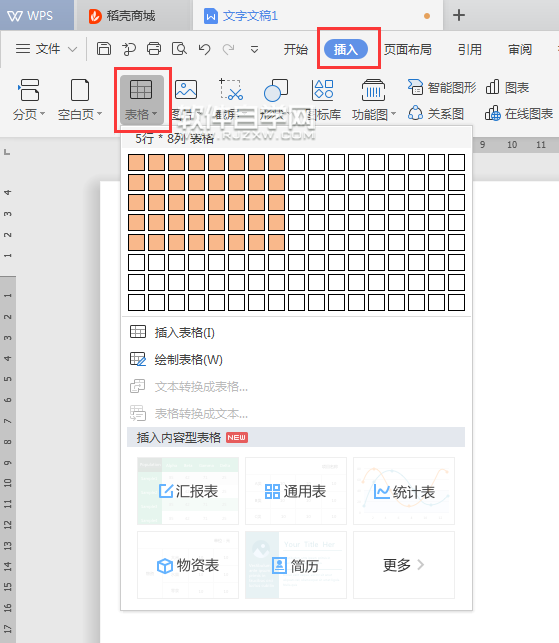Switch to 页面布局 tab
The height and width of the screenshot is (643, 559).
pos(408,50)
